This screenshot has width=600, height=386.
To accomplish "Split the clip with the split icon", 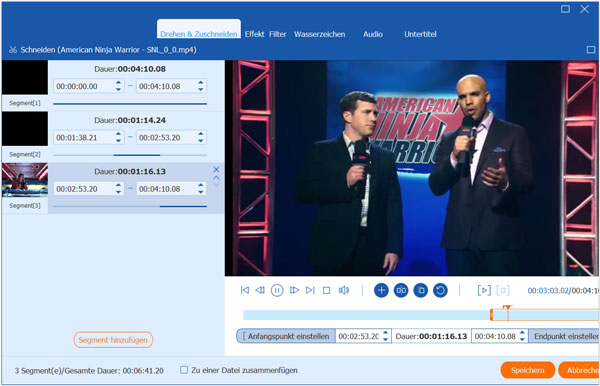I will tap(401, 290).
